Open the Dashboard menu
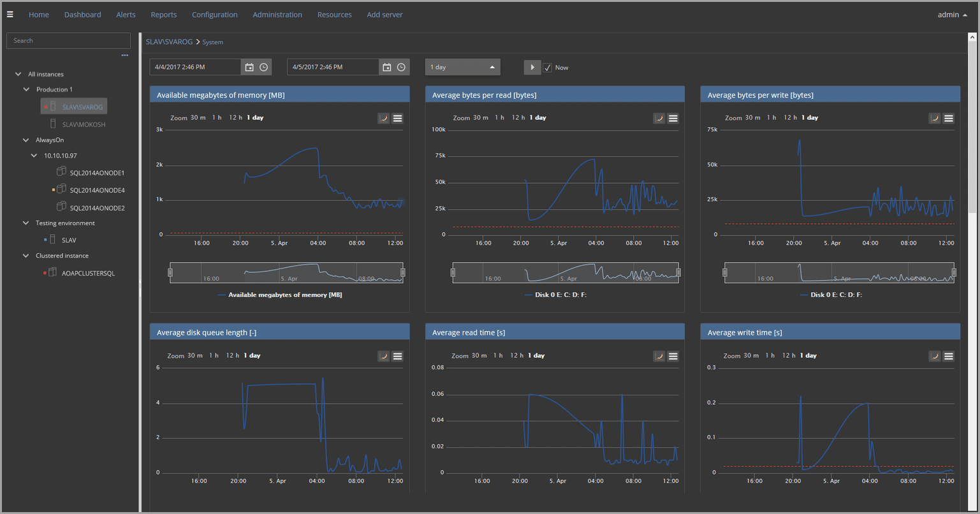This screenshot has width=980, height=514. pos(82,15)
